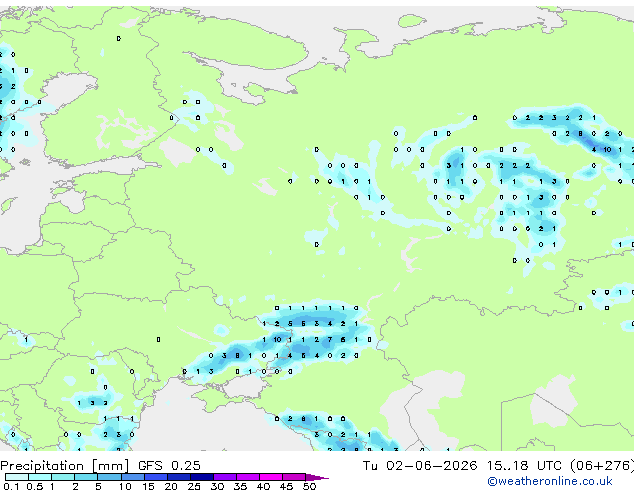This screenshot has height=490, width=634.
Task: Click the "25" legend scale label
Action: [x=194, y=486]
